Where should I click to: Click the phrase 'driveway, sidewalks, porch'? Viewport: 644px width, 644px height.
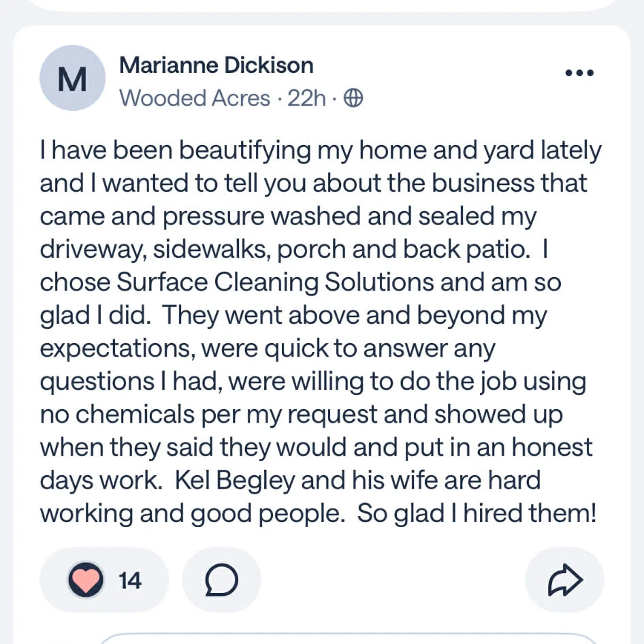click(x=197, y=249)
